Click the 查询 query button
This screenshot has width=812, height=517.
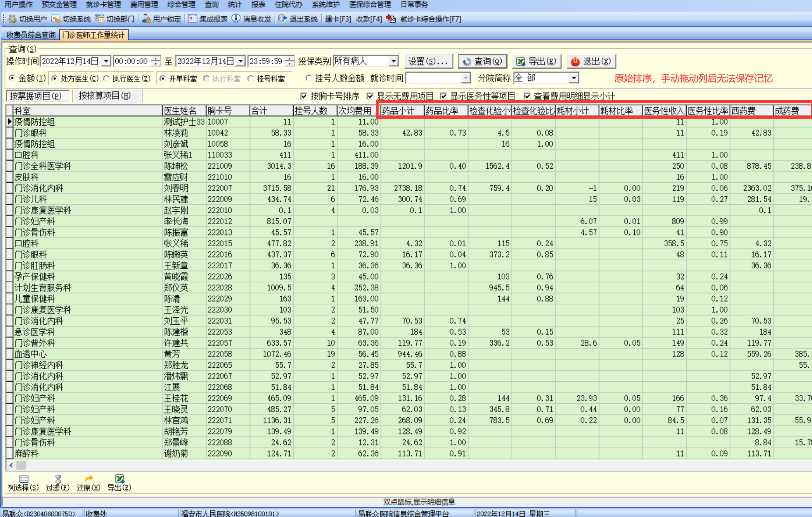tap(482, 61)
